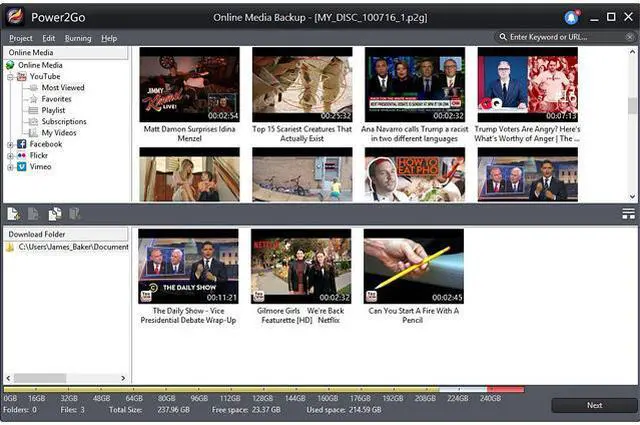Toggle the view layout icon on divider bar
The width and height of the screenshot is (640, 425).
point(628,213)
